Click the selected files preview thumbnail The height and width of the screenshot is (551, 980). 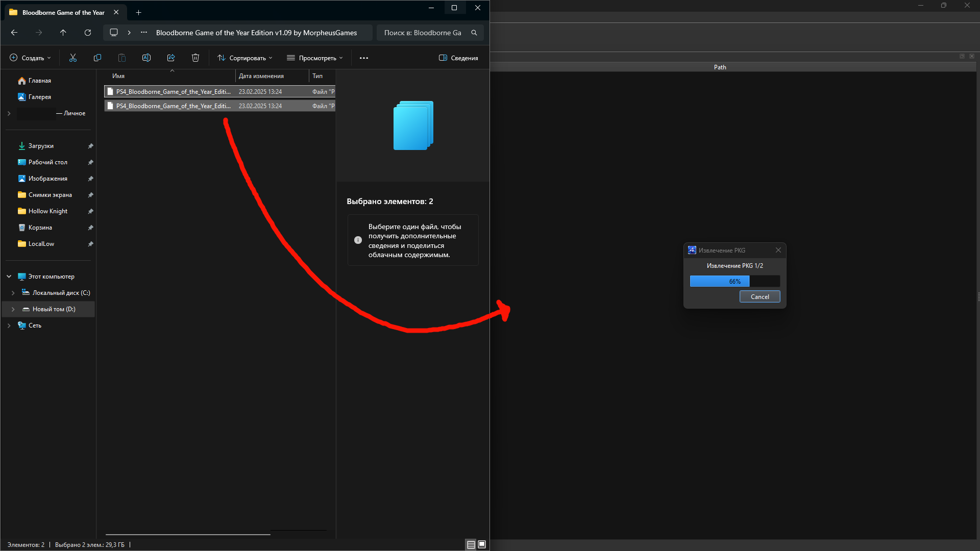413,126
